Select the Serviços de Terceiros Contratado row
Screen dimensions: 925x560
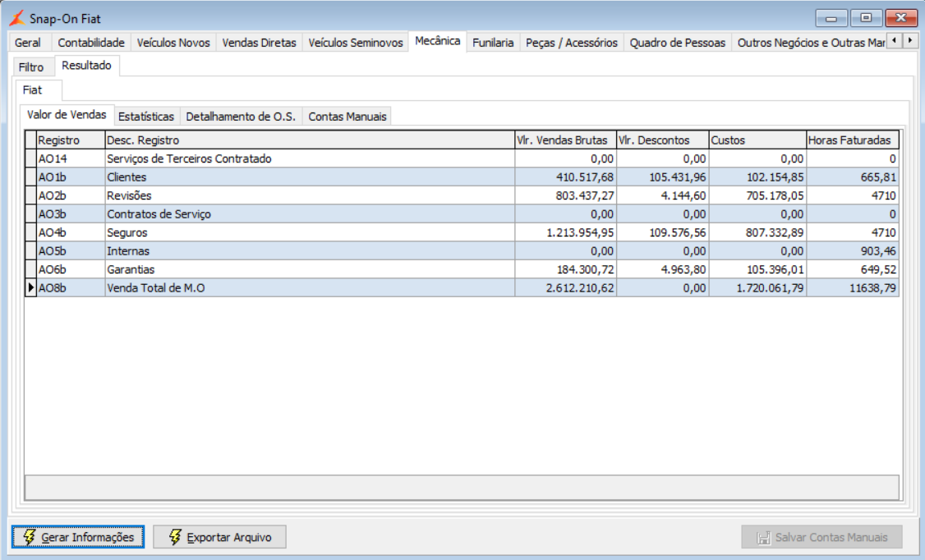(462, 158)
